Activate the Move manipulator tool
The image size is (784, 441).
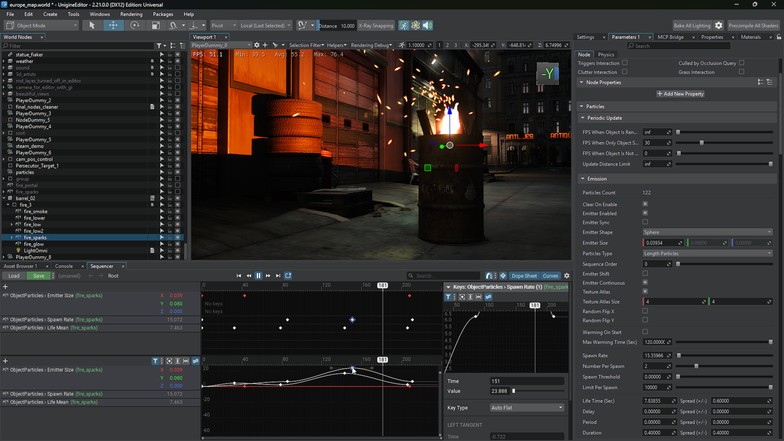coord(114,26)
